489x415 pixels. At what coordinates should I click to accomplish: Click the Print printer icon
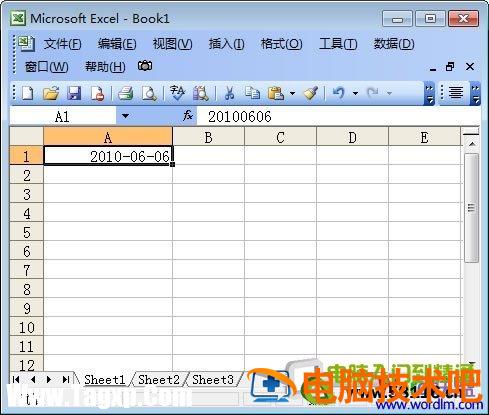(126, 93)
